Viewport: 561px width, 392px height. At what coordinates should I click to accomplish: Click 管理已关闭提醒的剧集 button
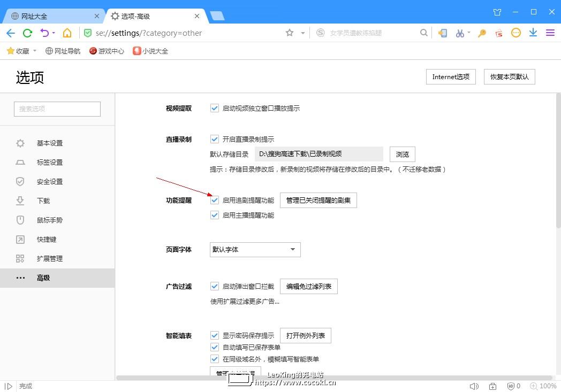click(319, 201)
